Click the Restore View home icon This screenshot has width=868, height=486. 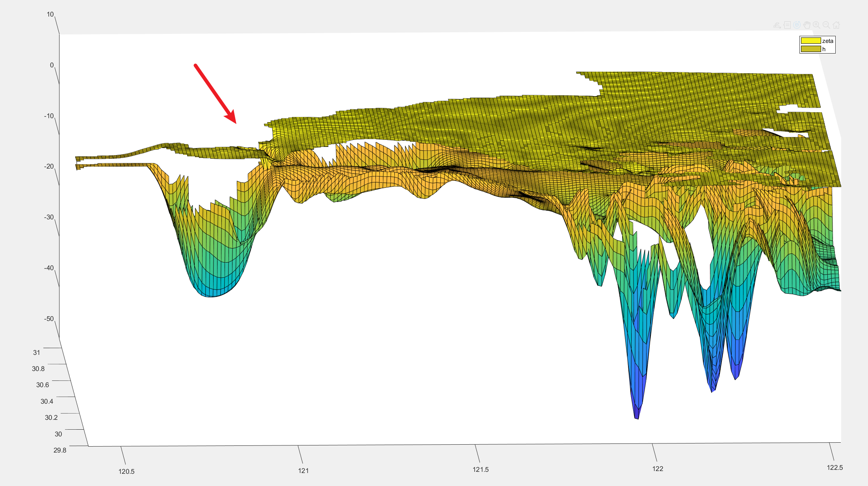click(x=836, y=25)
